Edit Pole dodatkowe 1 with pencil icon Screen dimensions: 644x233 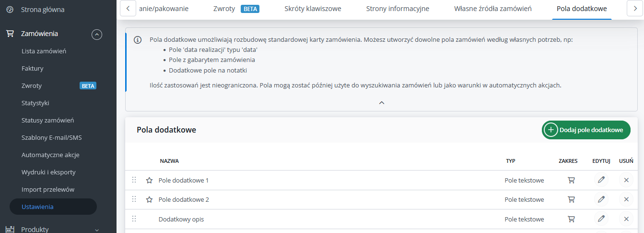pyautogui.click(x=601, y=180)
